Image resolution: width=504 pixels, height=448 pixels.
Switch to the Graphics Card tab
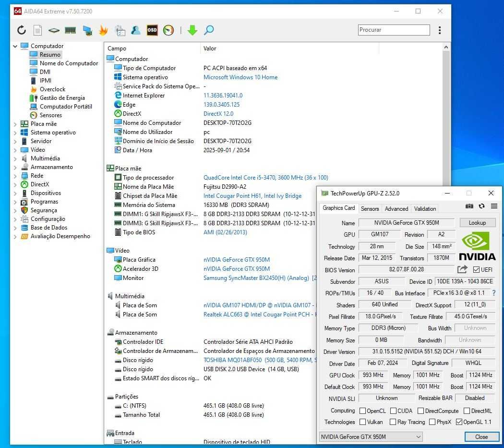tap(338, 208)
